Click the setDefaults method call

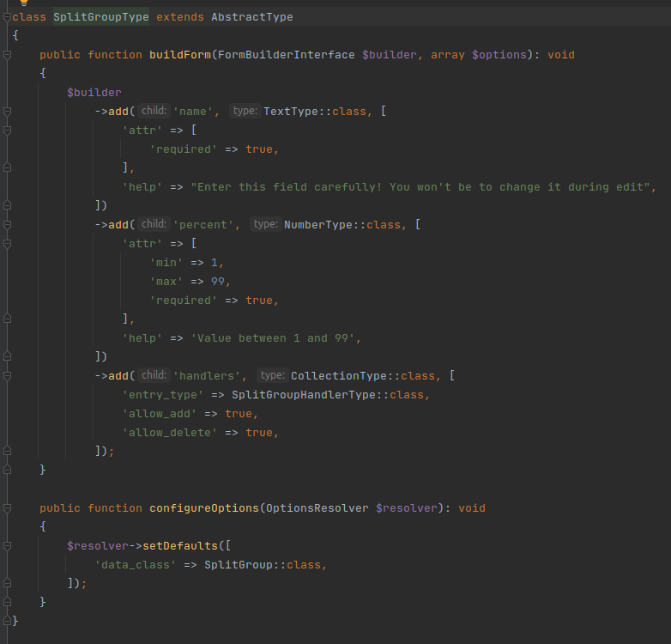[180, 546]
